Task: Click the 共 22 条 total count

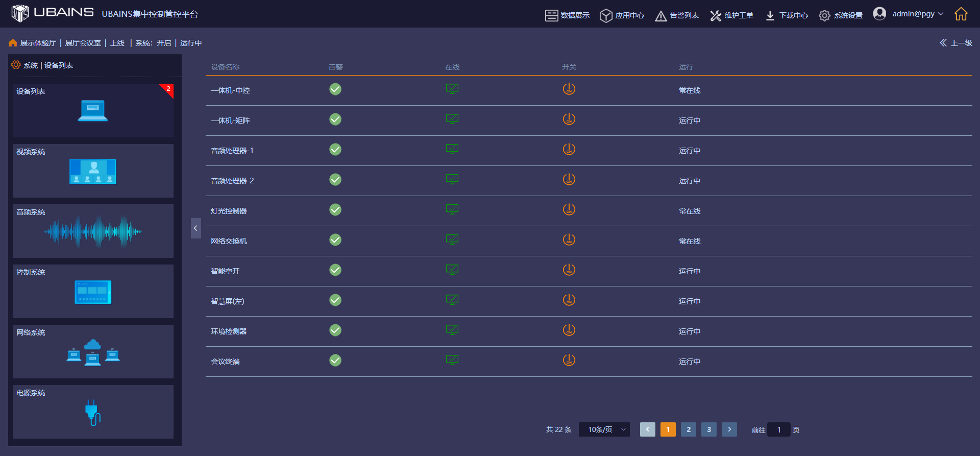Action: 559,430
